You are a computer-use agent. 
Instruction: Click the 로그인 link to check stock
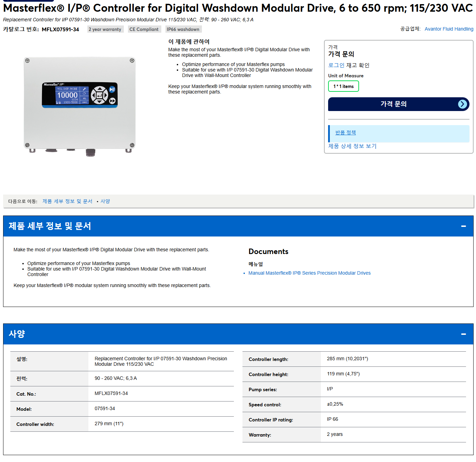(x=336, y=65)
